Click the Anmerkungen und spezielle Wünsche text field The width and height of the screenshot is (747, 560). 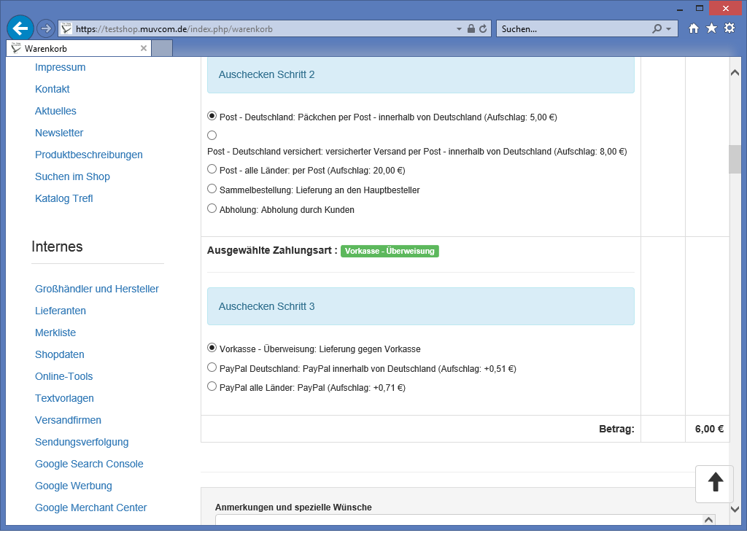tap(458, 519)
